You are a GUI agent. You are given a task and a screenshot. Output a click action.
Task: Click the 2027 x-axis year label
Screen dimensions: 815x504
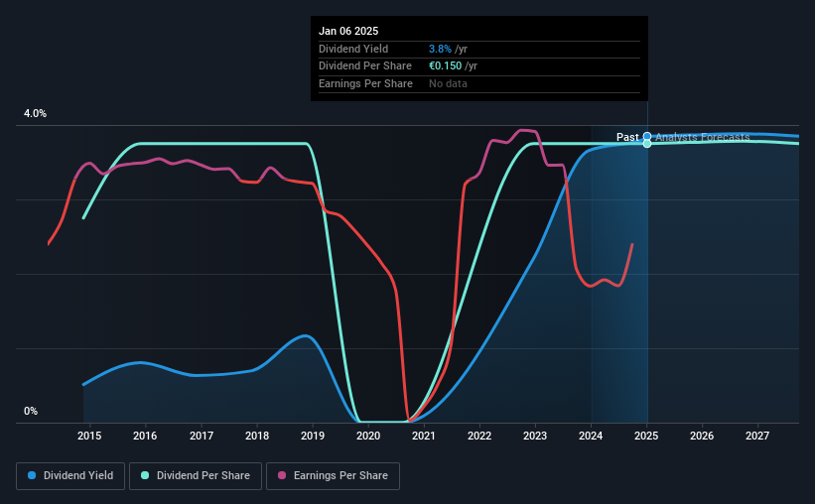click(x=757, y=436)
